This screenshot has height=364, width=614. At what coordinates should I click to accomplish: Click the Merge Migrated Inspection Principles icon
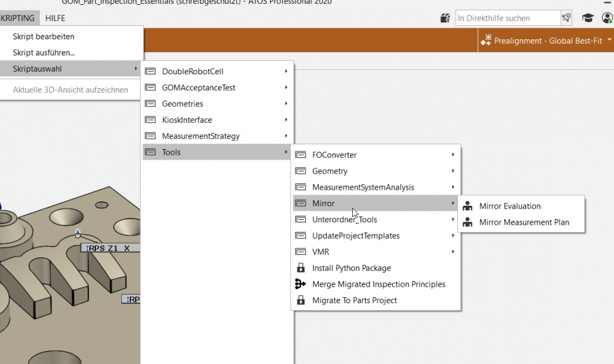click(301, 284)
